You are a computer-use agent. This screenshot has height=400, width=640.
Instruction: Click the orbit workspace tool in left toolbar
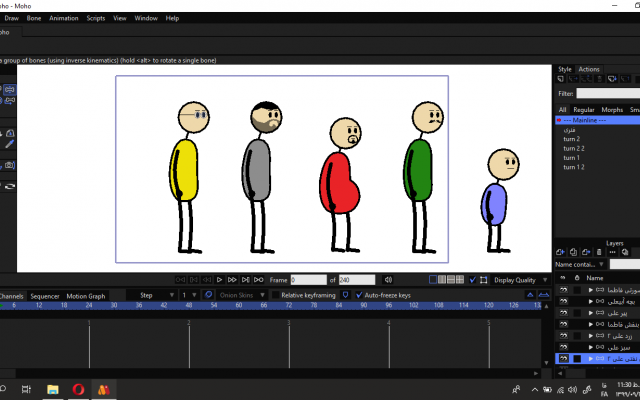point(10,187)
